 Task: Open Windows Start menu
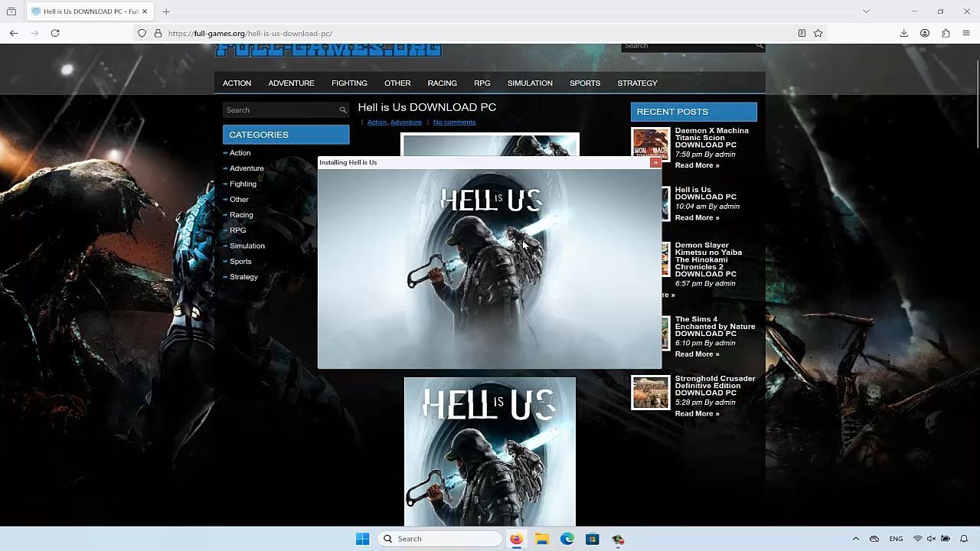(x=363, y=539)
